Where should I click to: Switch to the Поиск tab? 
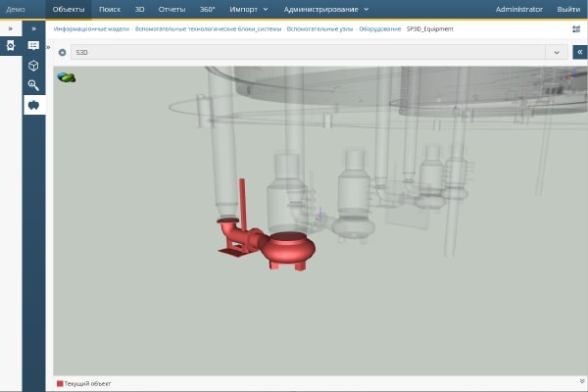[110, 9]
